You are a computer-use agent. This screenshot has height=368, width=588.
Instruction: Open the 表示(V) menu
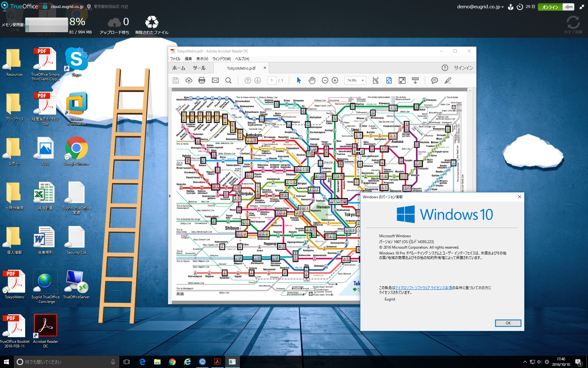click(202, 59)
